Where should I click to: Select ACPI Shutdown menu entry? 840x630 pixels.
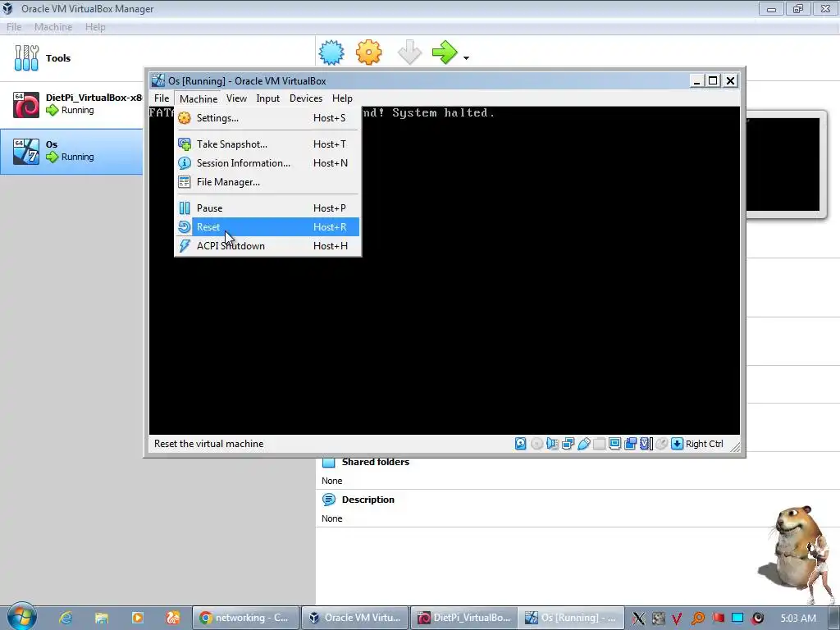(268, 246)
